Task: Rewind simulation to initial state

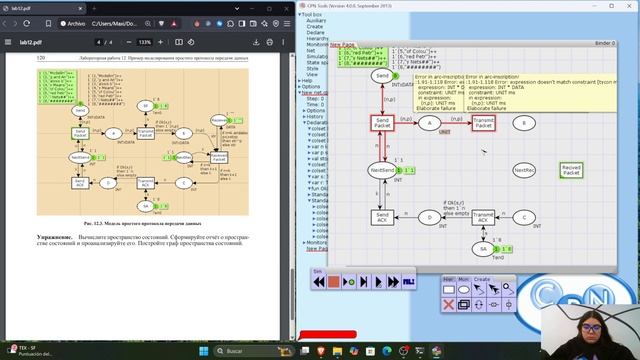Action: [319, 282]
